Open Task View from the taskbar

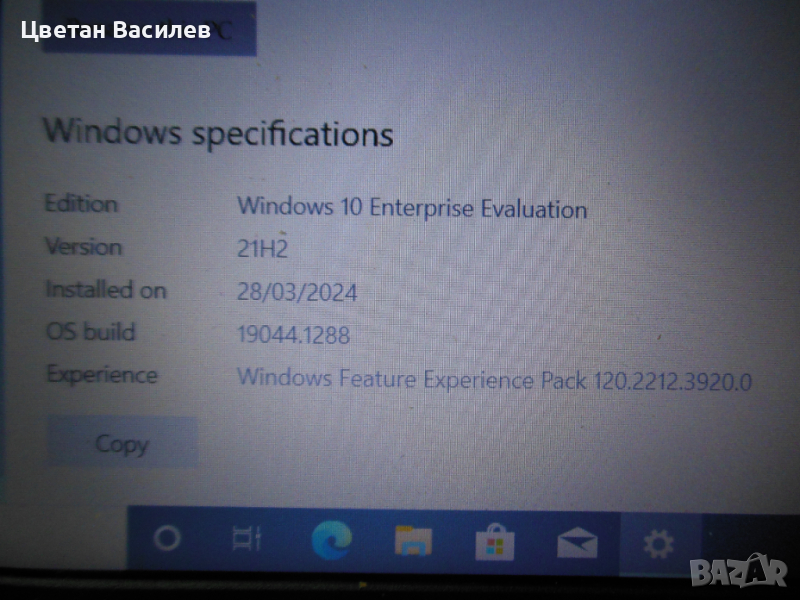click(x=247, y=538)
